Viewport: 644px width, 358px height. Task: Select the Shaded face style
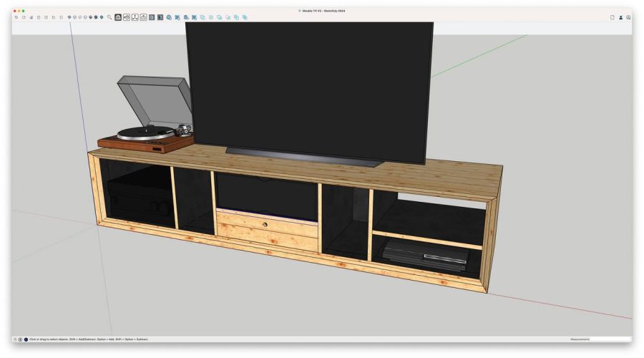coord(90,17)
